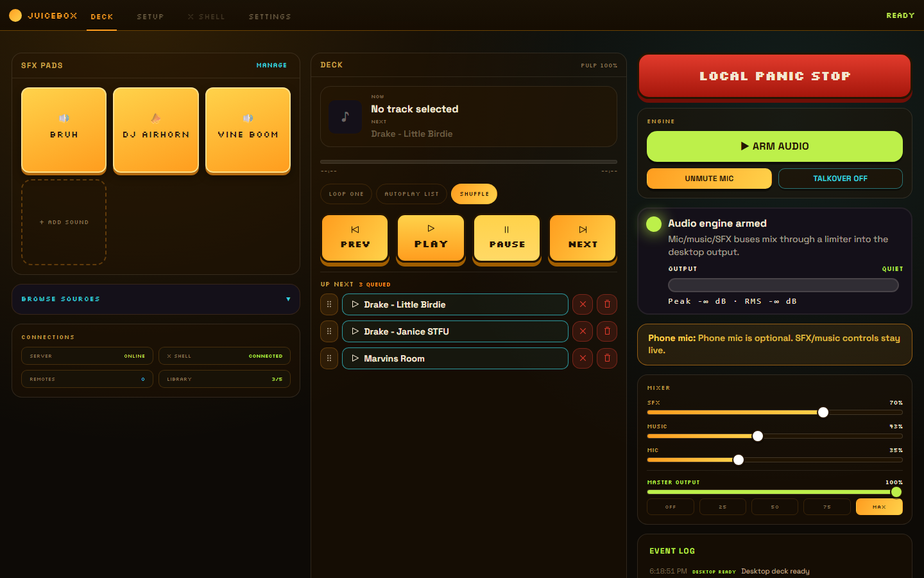Viewport: 924px width, 578px height.
Task: Adjust the Music volume slider
Action: pyautogui.click(x=774, y=436)
